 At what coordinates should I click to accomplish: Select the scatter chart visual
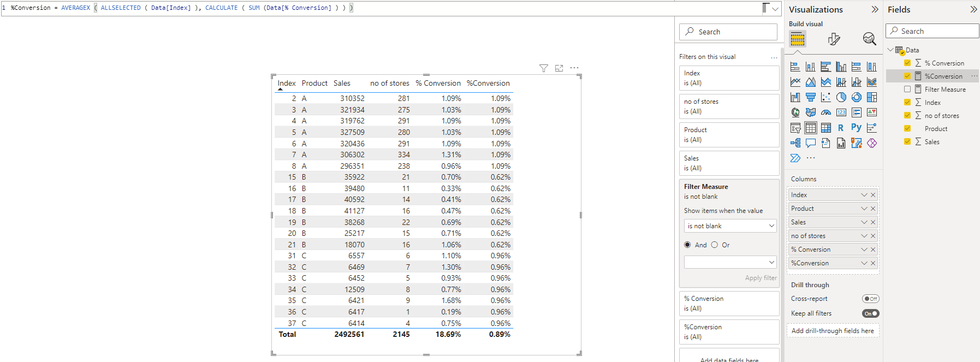pyautogui.click(x=826, y=97)
